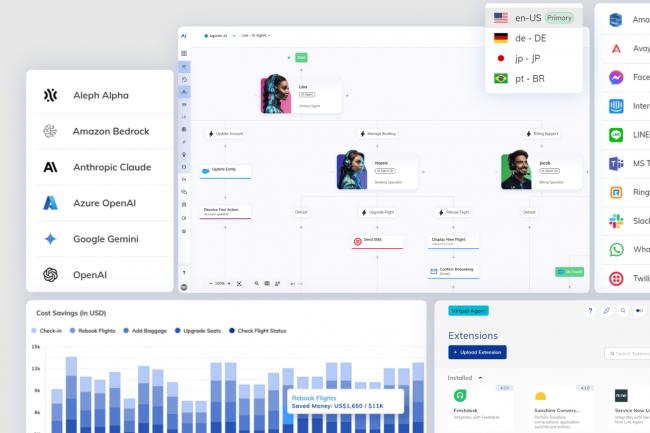Viewport: 650px width, 433px height.
Task: Toggle Add Baggage series in legend
Action: (x=145, y=331)
